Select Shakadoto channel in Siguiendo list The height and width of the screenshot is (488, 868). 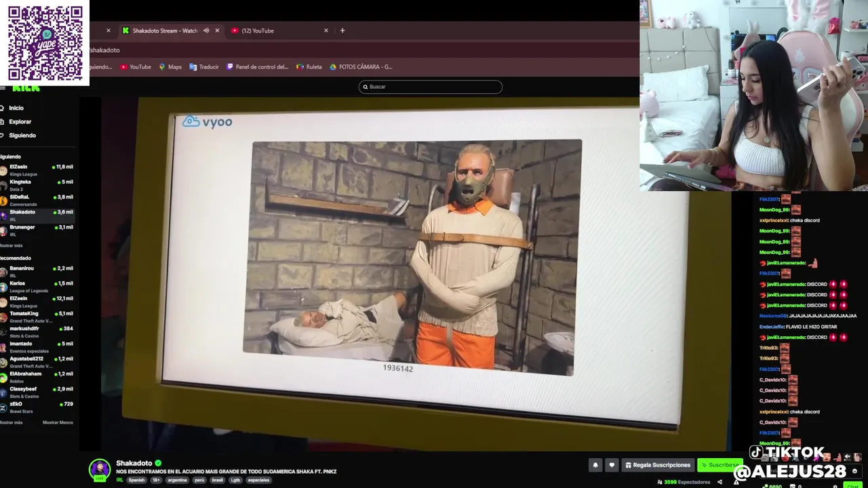(x=37, y=216)
